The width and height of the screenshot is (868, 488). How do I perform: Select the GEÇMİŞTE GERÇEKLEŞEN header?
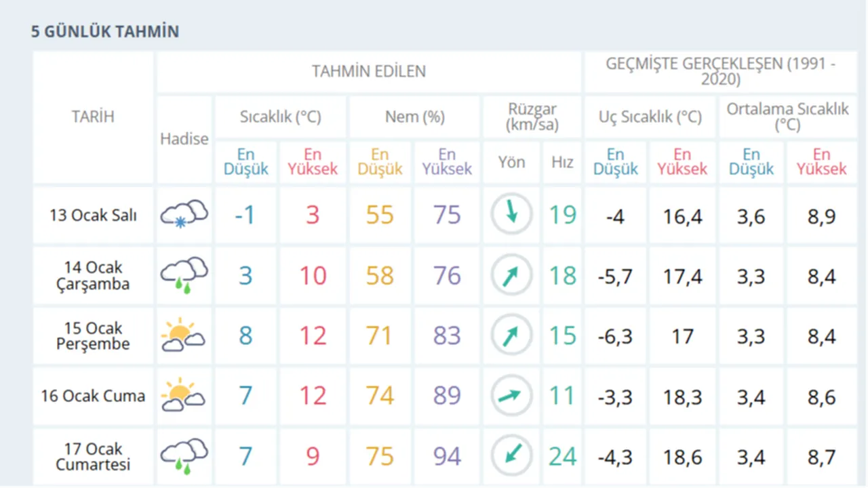(720, 71)
